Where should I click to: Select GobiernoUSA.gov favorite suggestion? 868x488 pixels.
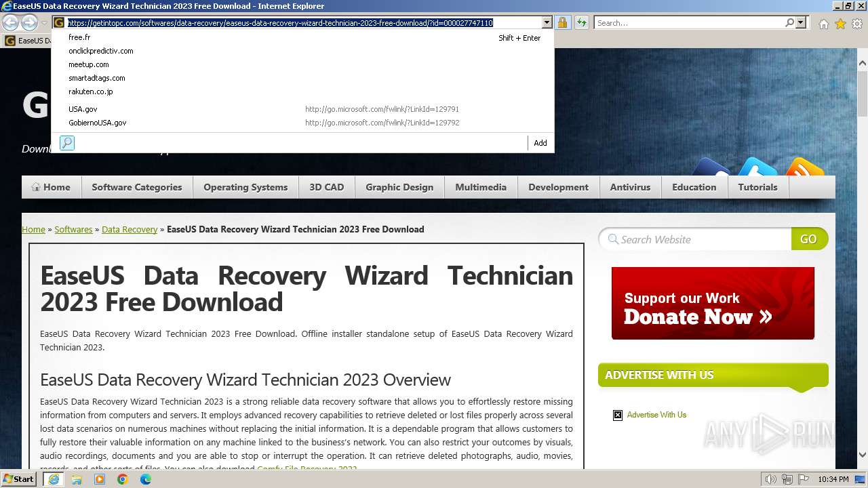[302, 123]
